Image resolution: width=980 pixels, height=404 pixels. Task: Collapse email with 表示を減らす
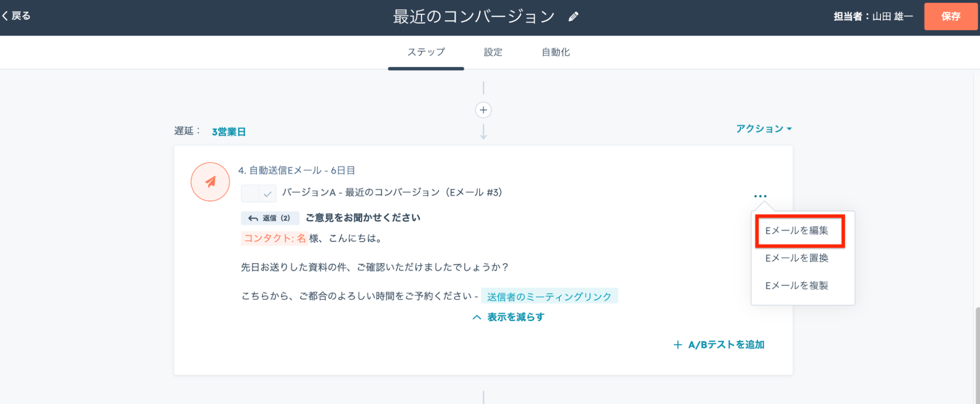[508, 317]
